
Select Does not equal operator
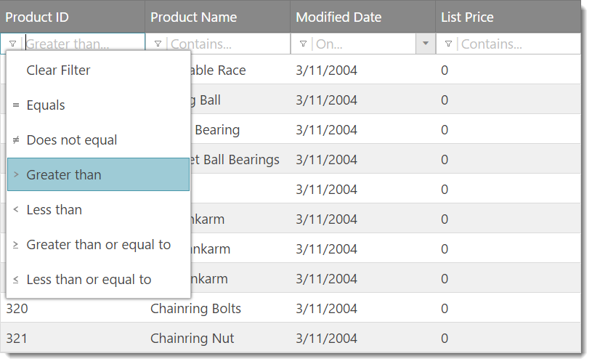coord(71,140)
